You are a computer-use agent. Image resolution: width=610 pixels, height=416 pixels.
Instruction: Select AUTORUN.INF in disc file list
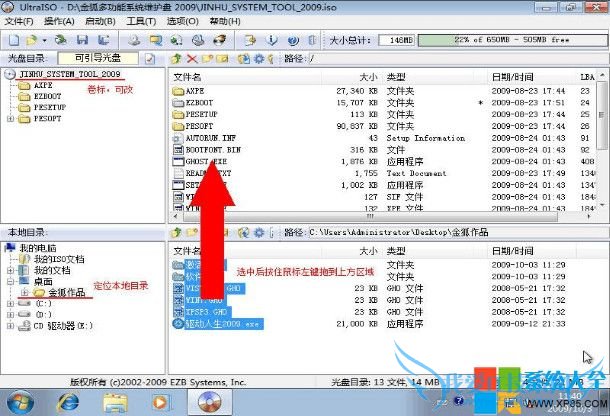point(210,138)
